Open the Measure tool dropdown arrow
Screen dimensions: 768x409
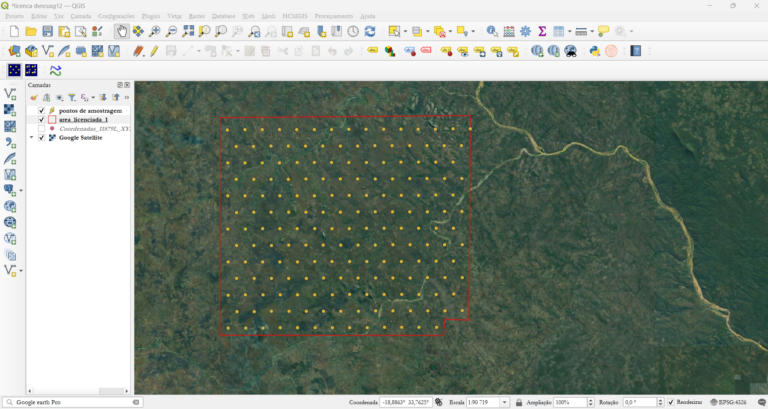[592, 31]
